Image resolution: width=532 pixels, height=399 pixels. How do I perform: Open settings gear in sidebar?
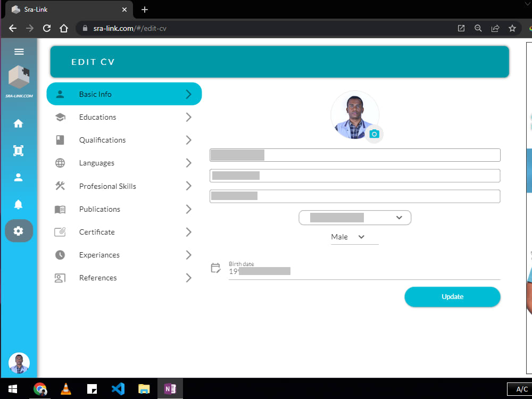click(19, 231)
